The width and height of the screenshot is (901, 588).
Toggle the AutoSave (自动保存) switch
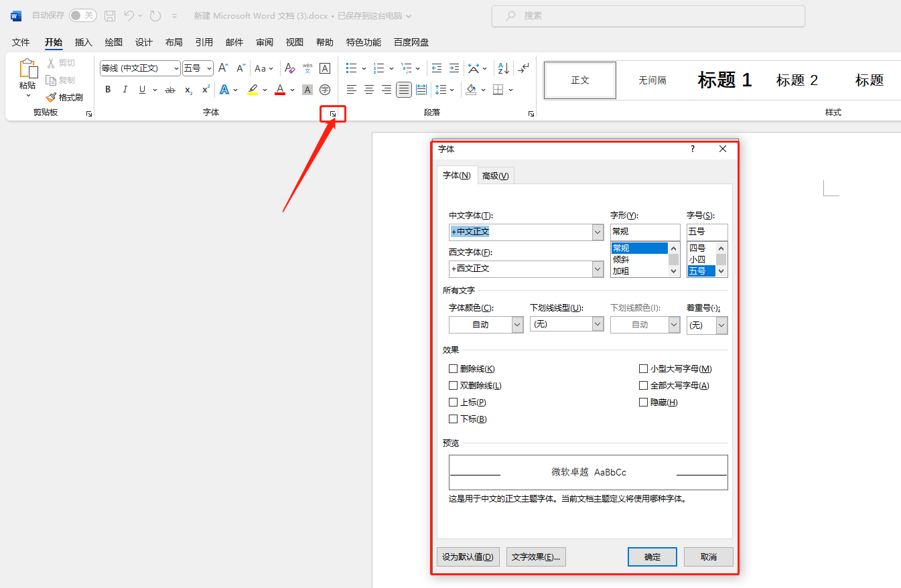coord(83,15)
